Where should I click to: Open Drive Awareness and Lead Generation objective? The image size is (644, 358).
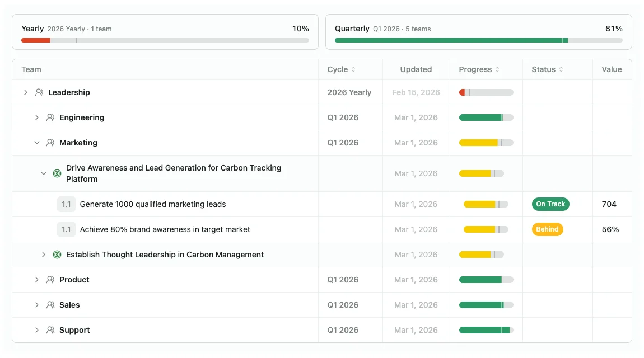(174, 173)
